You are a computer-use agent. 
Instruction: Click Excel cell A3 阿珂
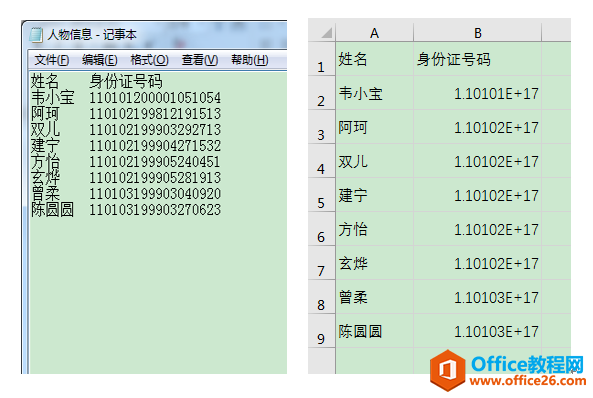pyautogui.click(x=374, y=127)
